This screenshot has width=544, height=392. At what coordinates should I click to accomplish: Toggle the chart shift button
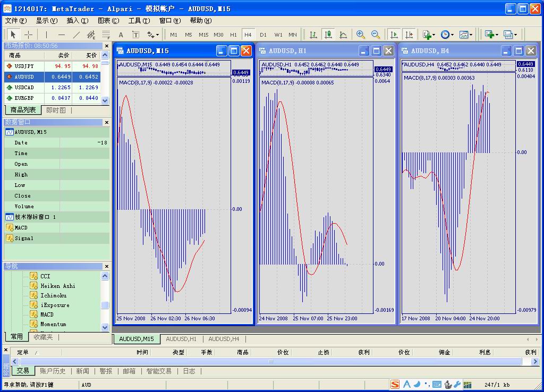coord(409,35)
